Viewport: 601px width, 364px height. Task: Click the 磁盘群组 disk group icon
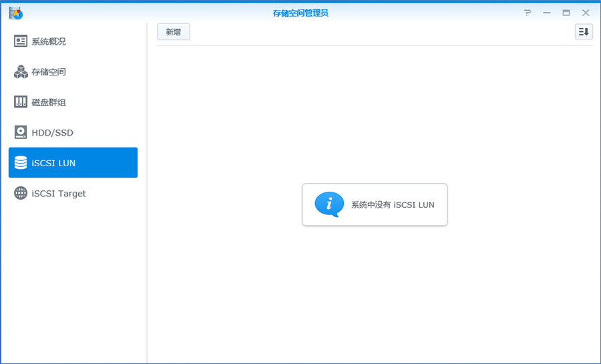click(x=21, y=102)
